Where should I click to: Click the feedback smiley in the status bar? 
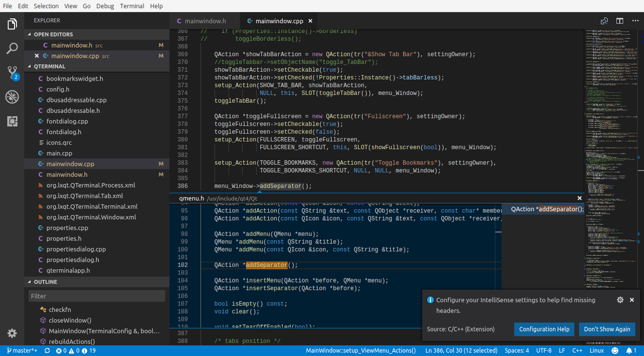(x=615, y=350)
